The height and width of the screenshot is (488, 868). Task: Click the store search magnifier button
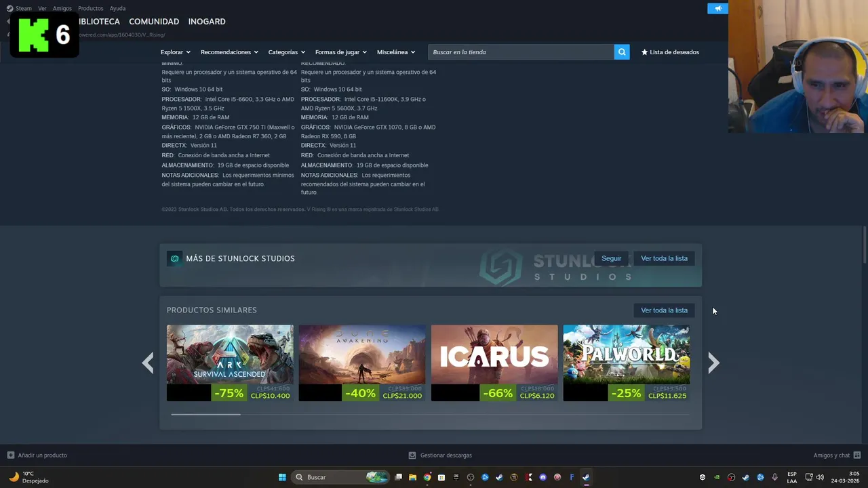(x=622, y=52)
